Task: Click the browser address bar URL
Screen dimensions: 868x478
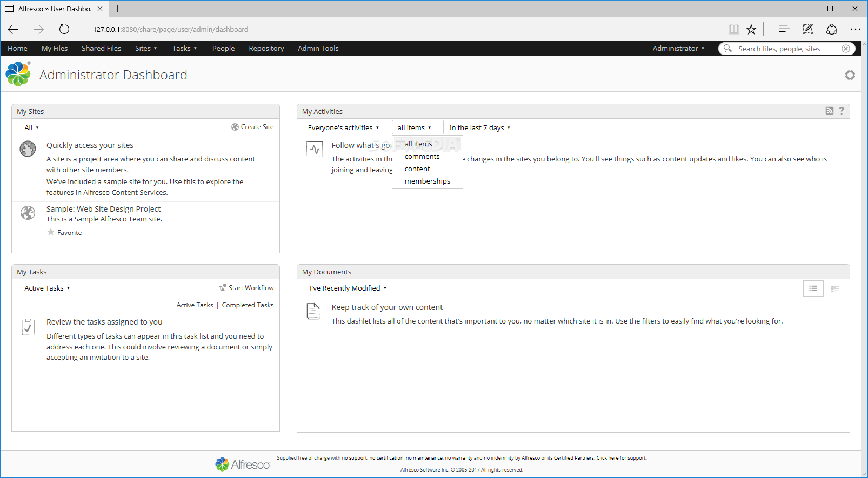Action: (171, 29)
